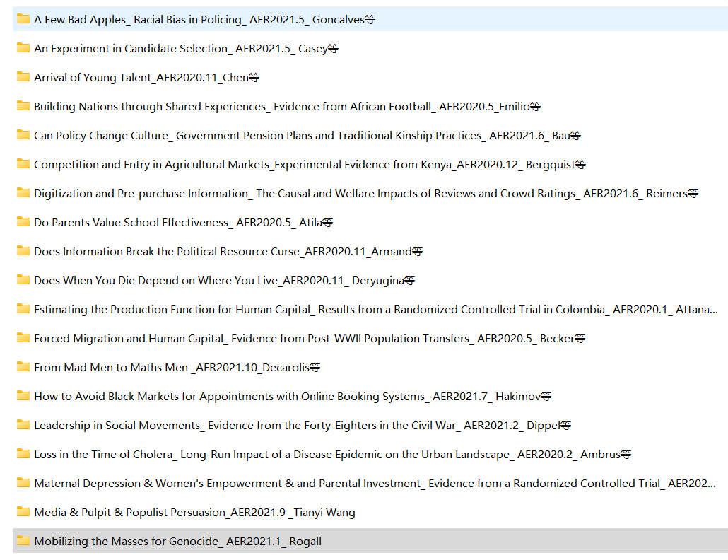
Task: Select 'Estimating the Production Function for Human Capital' name
Action: (376, 309)
